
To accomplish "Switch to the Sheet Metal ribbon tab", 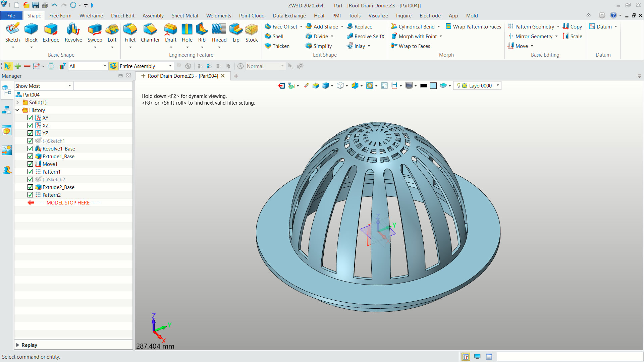I will (184, 16).
